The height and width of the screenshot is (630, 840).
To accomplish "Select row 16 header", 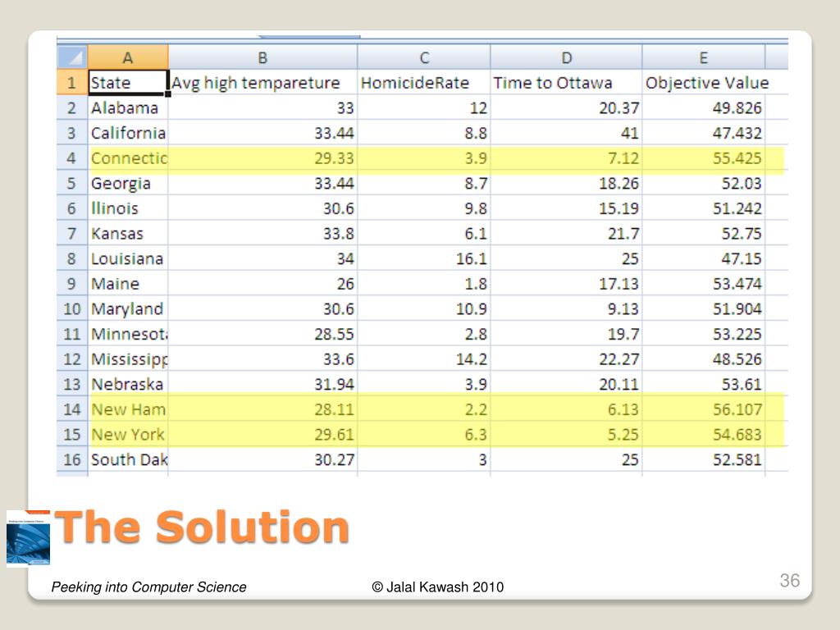I will 72,459.
